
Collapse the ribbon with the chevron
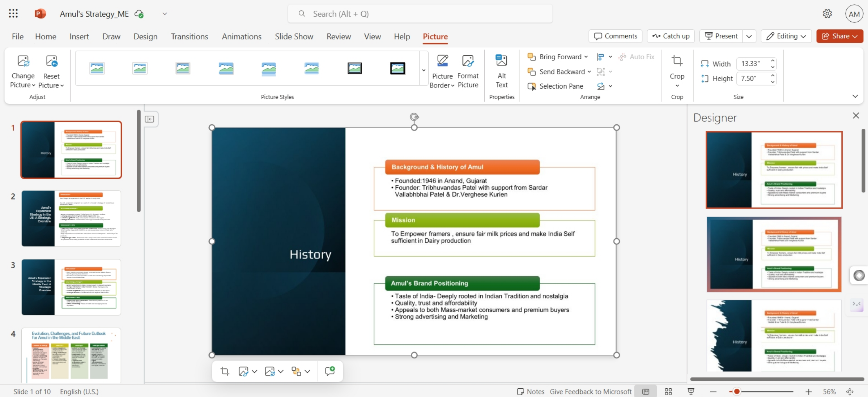click(x=855, y=96)
